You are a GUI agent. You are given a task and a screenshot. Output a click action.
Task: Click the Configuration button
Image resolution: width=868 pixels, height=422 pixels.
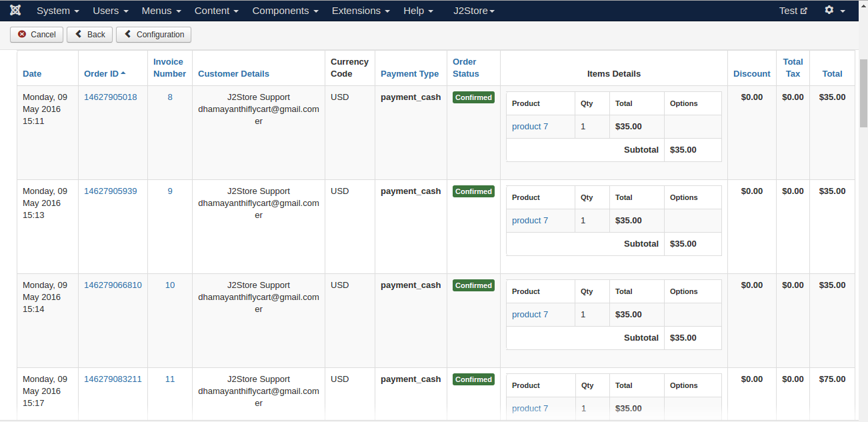click(x=153, y=35)
